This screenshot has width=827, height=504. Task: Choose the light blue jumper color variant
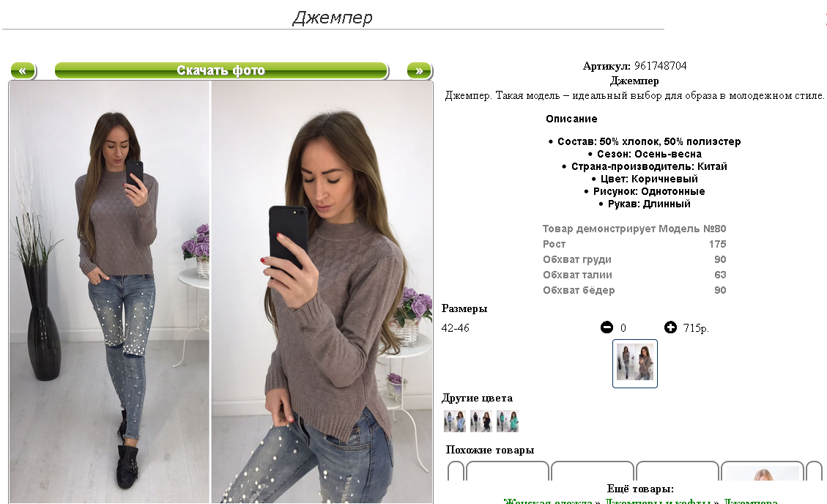pyautogui.click(x=455, y=421)
